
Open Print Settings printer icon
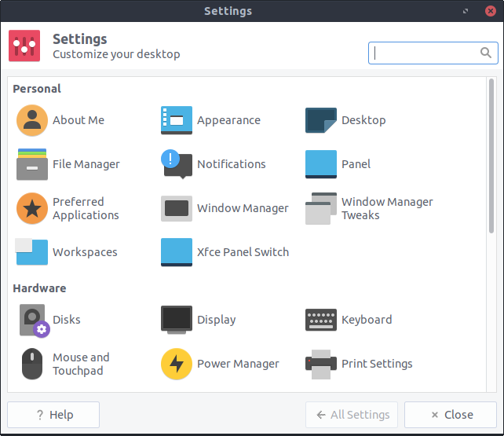pyautogui.click(x=321, y=365)
